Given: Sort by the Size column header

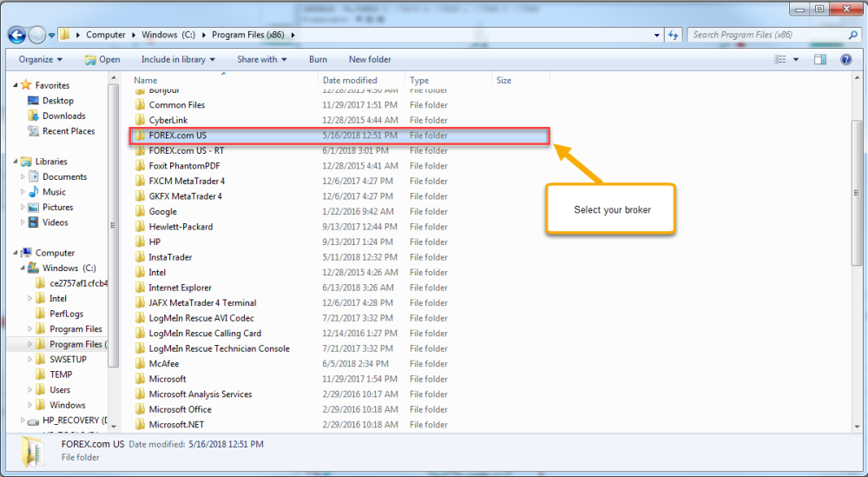Looking at the screenshot, I should tap(503, 80).
